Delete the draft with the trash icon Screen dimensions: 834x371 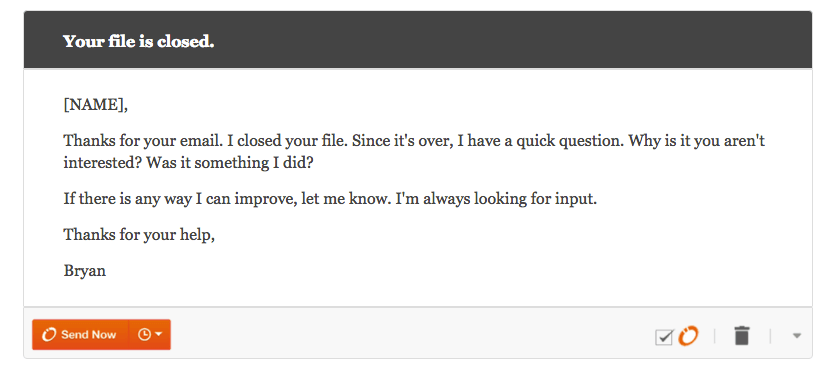coord(742,336)
